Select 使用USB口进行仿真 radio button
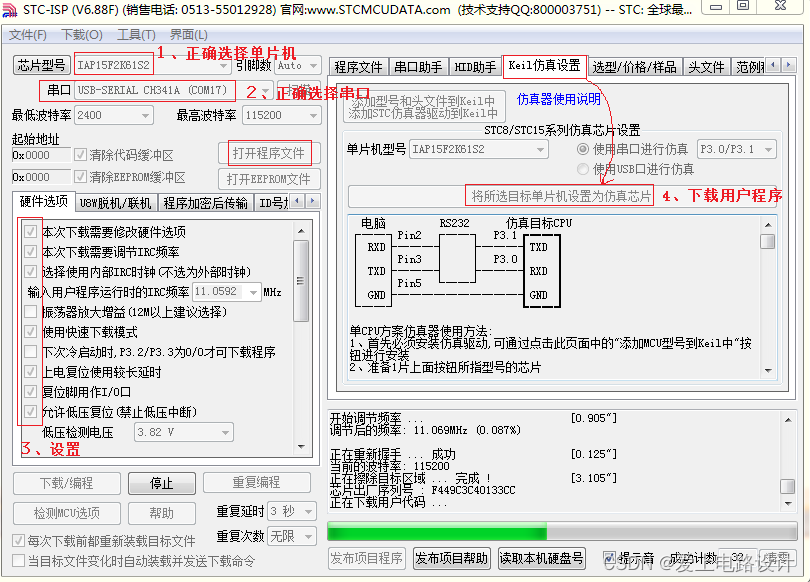Screen dimensions: 810x582 (583, 169)
